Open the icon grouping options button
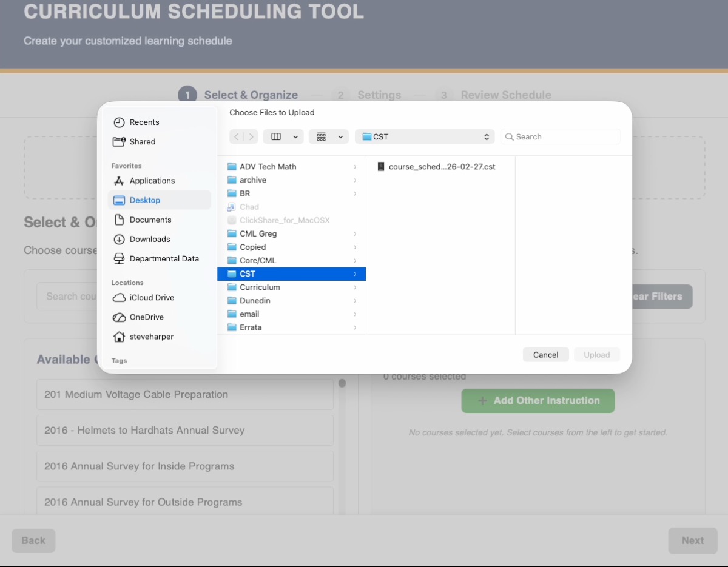 [328, 137]
